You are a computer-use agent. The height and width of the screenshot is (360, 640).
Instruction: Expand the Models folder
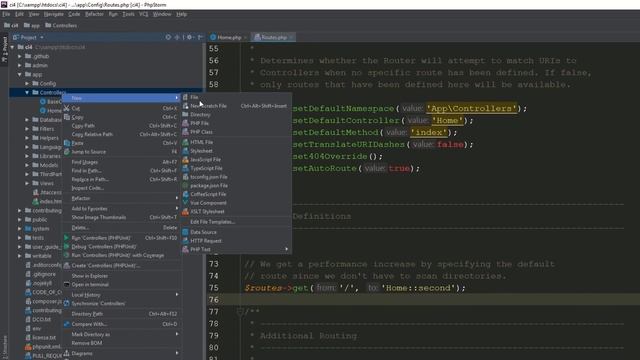tap(27, 165)
